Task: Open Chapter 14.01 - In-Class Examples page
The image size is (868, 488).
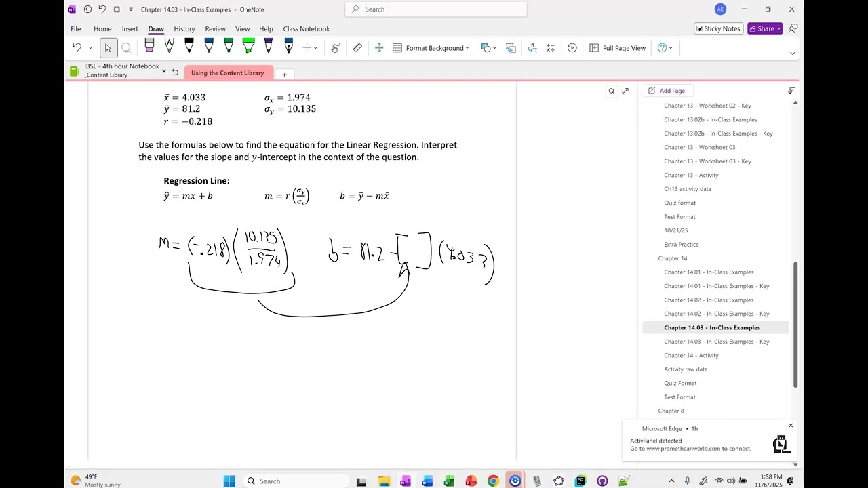Action: point(709,272)
